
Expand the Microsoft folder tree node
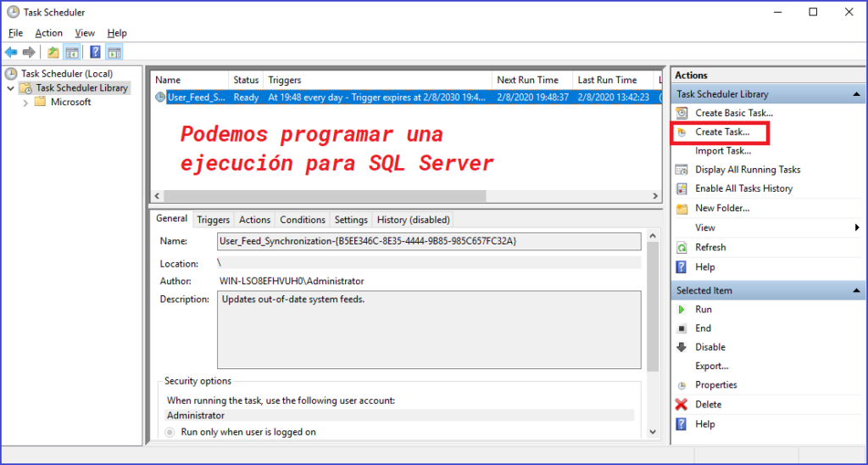pos(25,103)
